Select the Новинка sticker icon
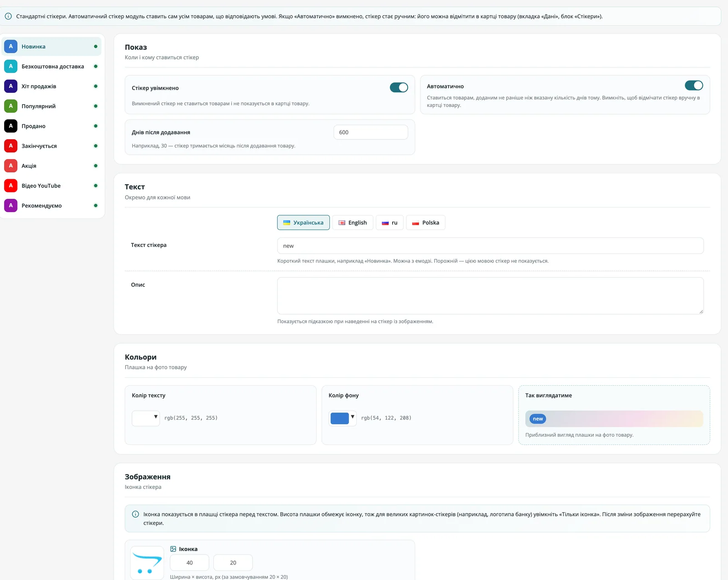Screen dimensions: 728x580 (x=11, y=46)
